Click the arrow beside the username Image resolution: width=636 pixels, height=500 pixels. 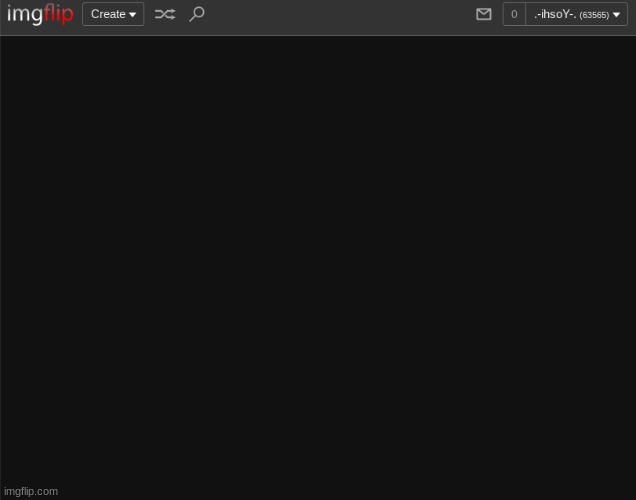click(x=617, y=15)
